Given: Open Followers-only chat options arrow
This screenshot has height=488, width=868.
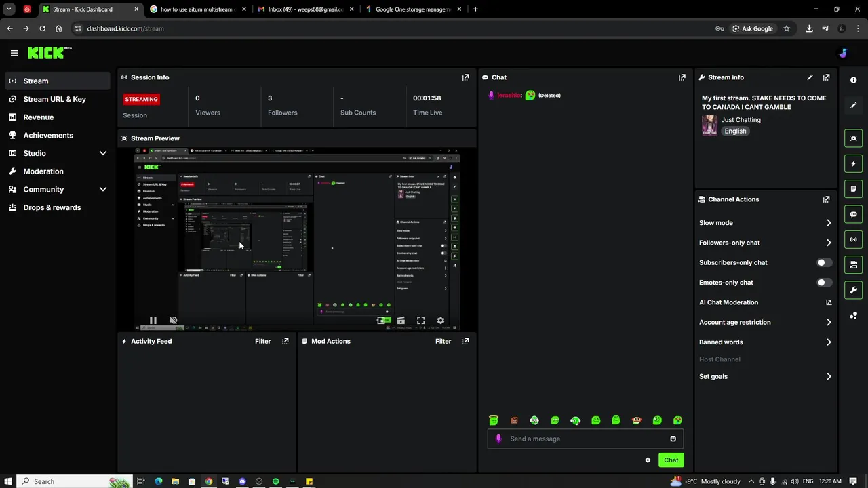Looking at the screenshot, I should (x=829, y=243).
